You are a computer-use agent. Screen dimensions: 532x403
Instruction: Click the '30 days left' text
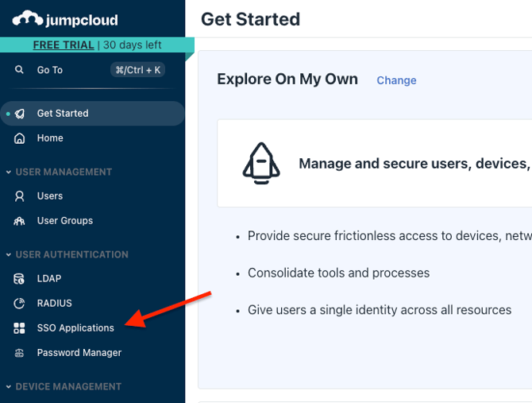click(x=133, y=45)
